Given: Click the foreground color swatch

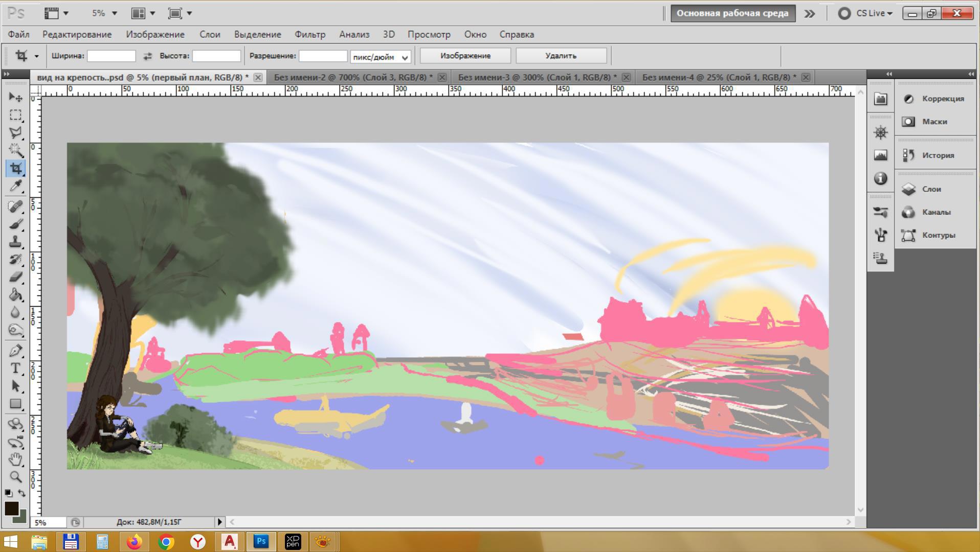Looking at the screenshot, I should coord(11,508).
